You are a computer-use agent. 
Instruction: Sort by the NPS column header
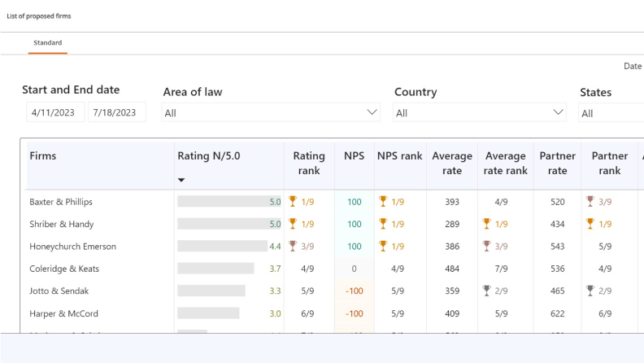coord(354,155)
